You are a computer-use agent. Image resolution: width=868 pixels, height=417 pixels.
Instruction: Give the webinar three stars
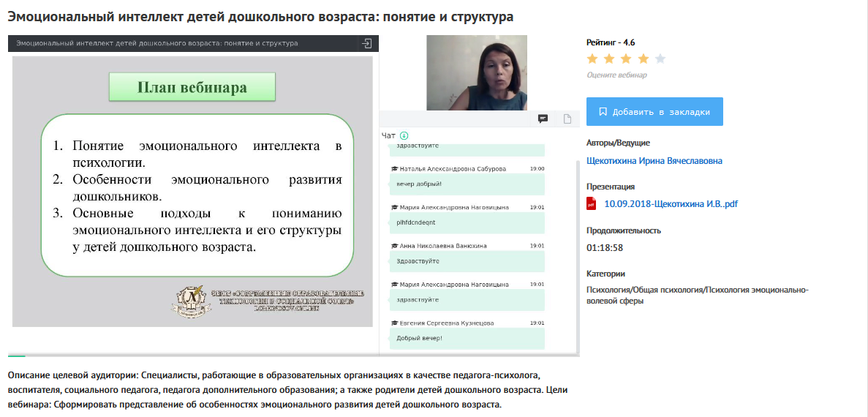click(x=626, y=59)
